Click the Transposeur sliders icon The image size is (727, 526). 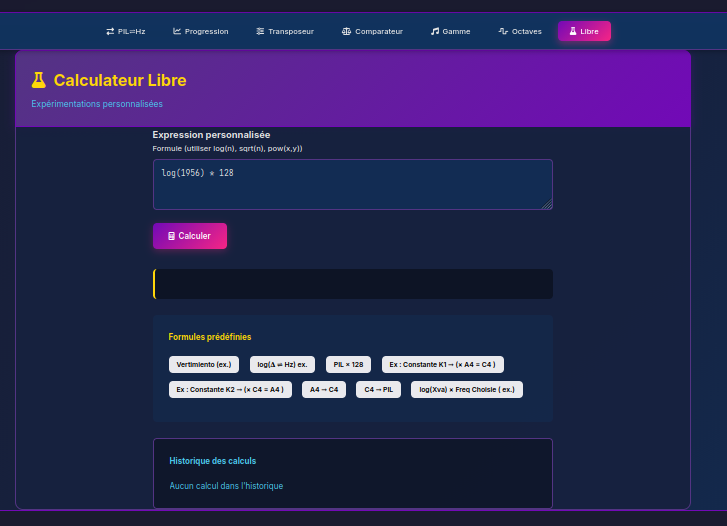(260, 31)
